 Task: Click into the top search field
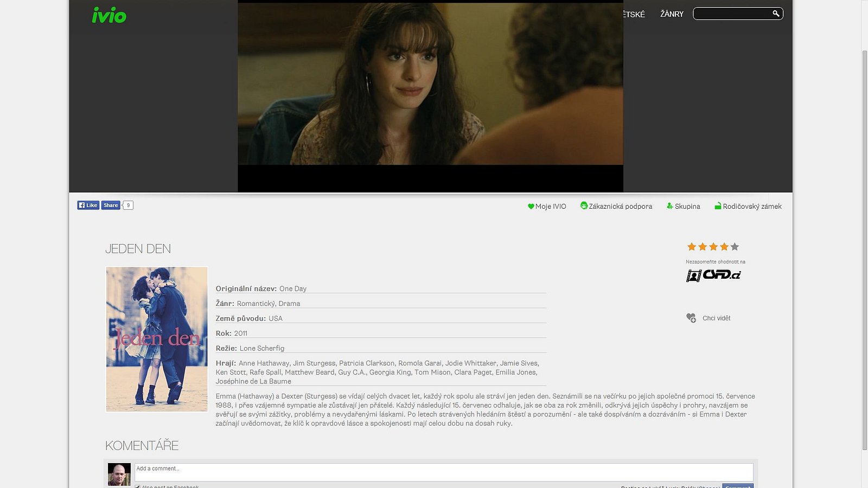click(x=731, y=14)
